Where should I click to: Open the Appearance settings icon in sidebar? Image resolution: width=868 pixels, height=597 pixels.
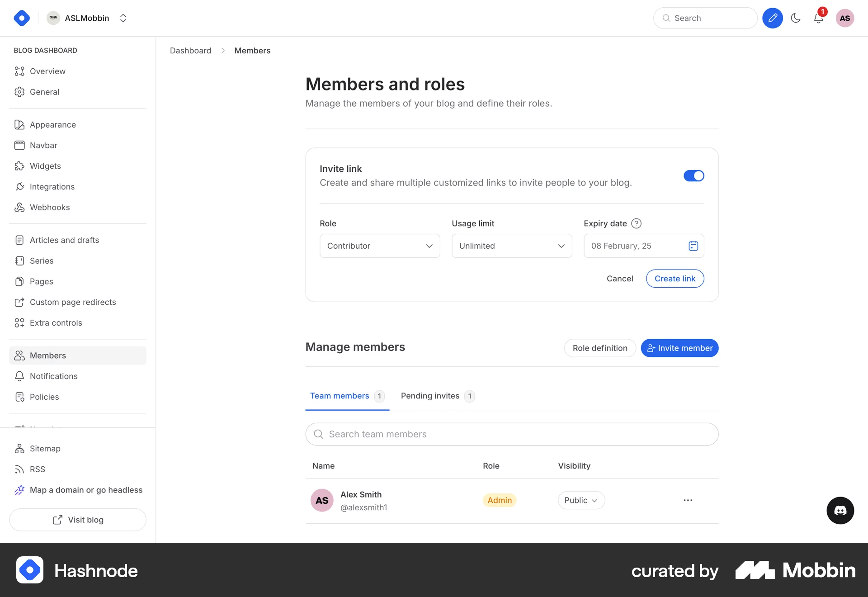tap(19, 124)
